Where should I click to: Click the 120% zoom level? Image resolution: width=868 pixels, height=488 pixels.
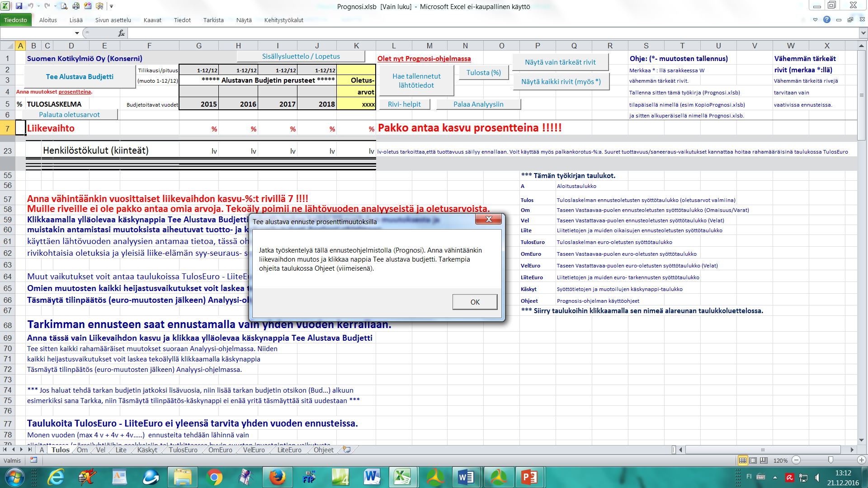[780, 460]
